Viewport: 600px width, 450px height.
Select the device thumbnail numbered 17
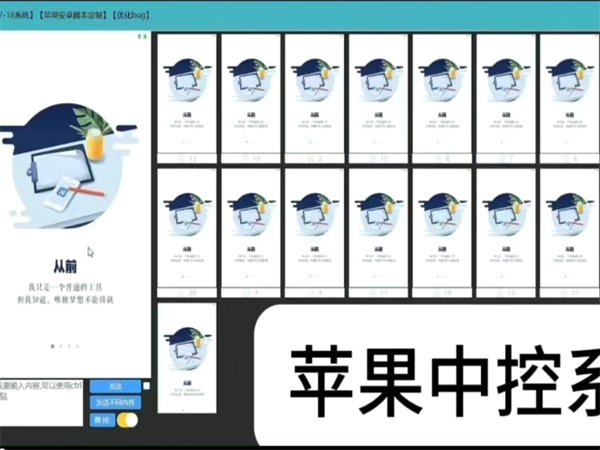click(x=378, y=233)
